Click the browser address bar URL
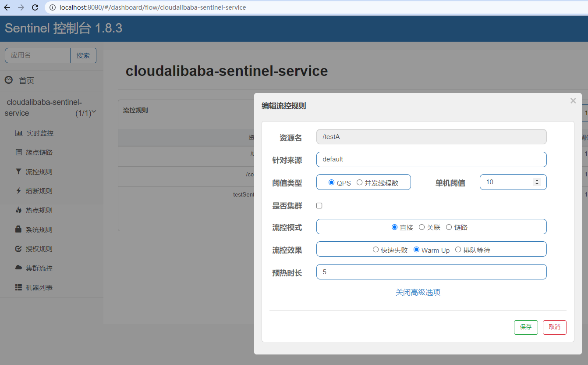Viewport: 588px width, 365px height. tap(153, 7)
